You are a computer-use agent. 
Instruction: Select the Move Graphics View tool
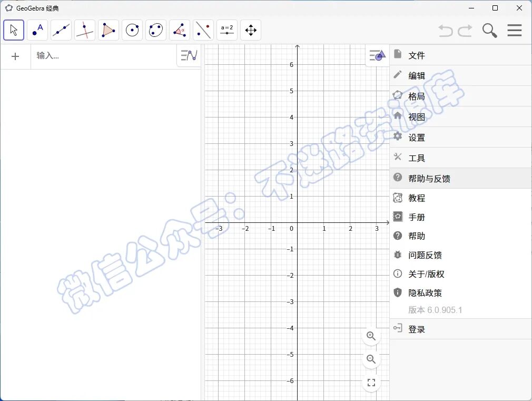click(x=251, y=30)
